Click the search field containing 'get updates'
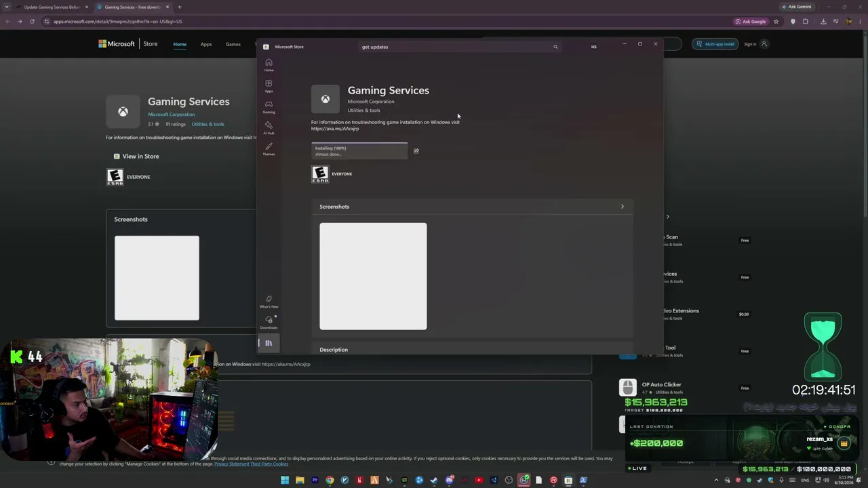 [460, 47]
